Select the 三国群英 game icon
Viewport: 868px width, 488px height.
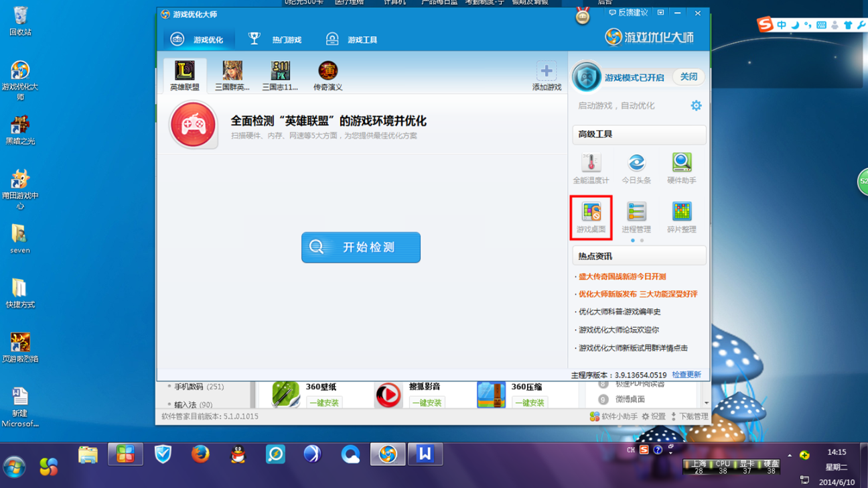pos(232,75)
